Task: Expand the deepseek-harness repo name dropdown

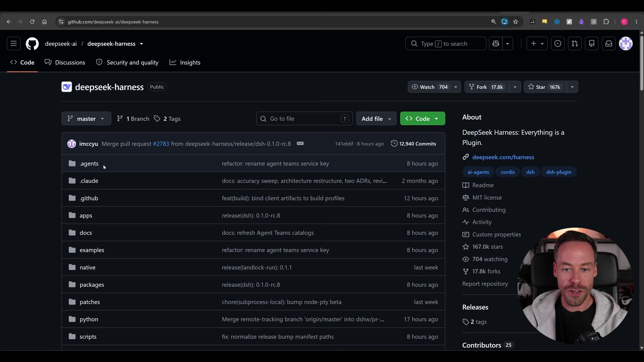Action: [142, 44]
